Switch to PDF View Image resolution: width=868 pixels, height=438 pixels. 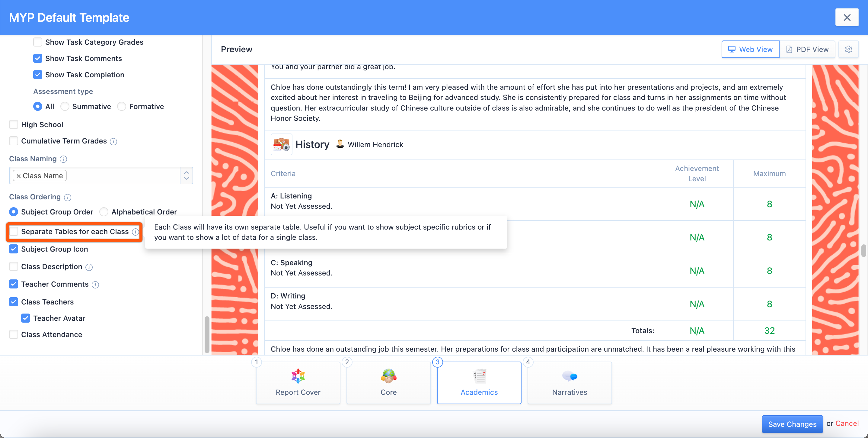807,49
